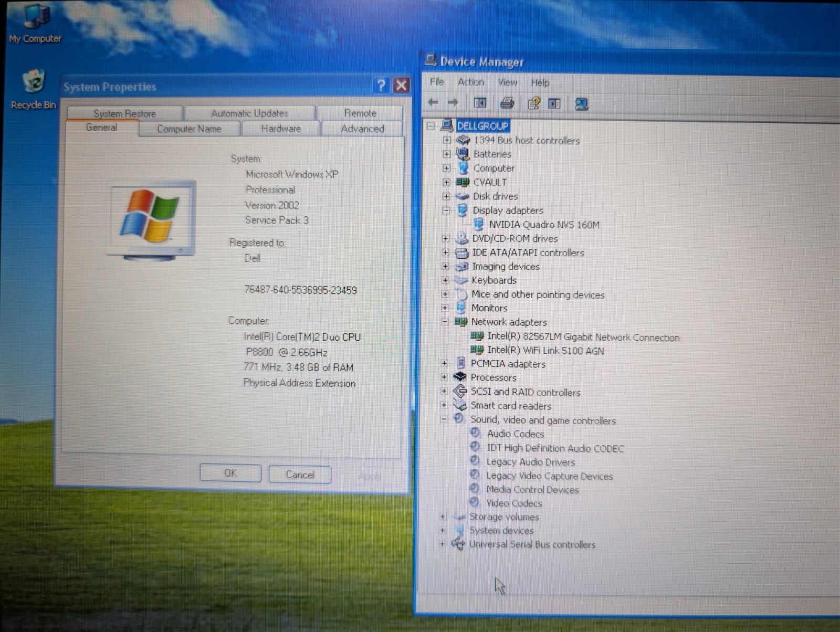Expand DVD/CD-ROM drives node
The image size is (840, 632).
coord(445,238)
